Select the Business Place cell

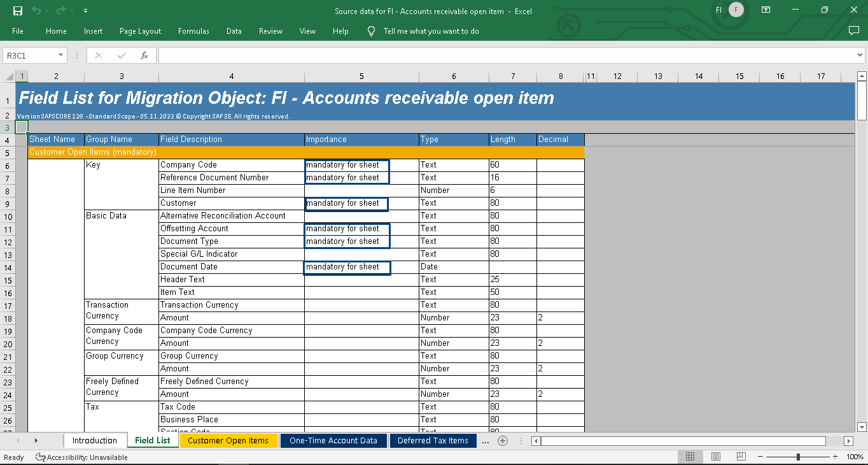(x=232, y=420)
